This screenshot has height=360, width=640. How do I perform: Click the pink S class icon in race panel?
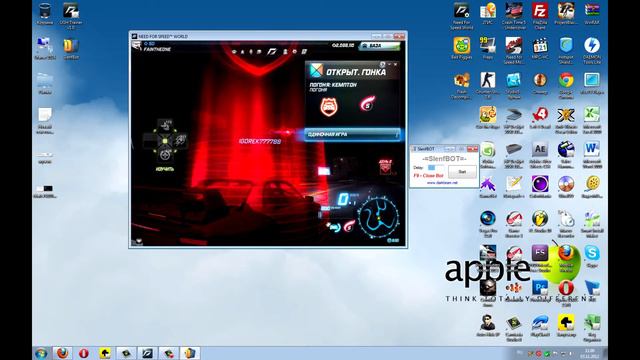click(367, 103)
